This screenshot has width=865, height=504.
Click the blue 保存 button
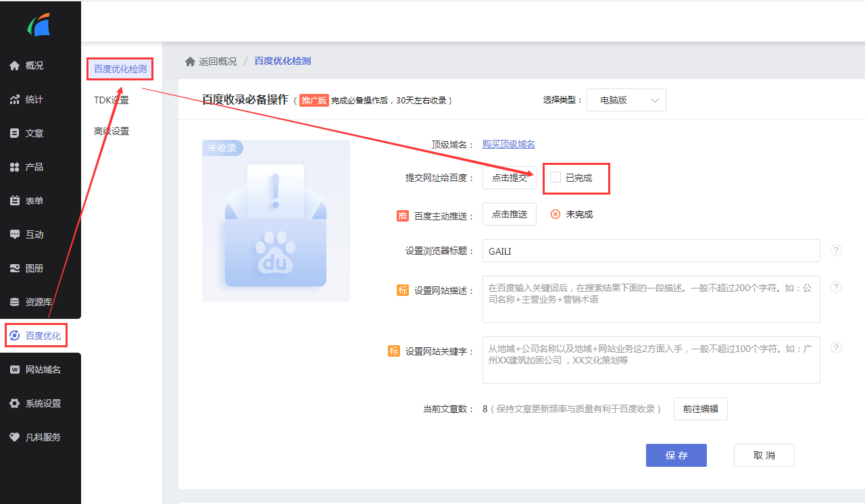click(x=676, y=455)
